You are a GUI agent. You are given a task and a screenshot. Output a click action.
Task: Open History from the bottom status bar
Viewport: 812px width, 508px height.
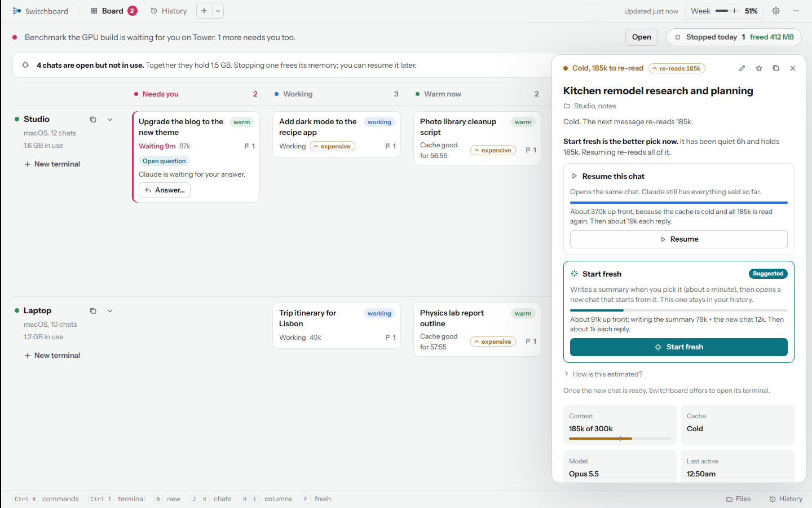click(x=785, y=499)
